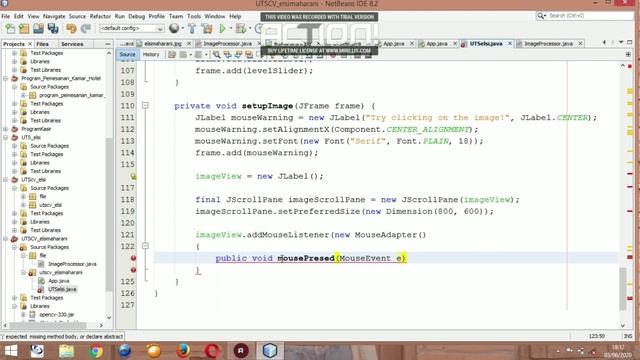Open Google Chrome from the taskbar

click(x=96, y=351)
